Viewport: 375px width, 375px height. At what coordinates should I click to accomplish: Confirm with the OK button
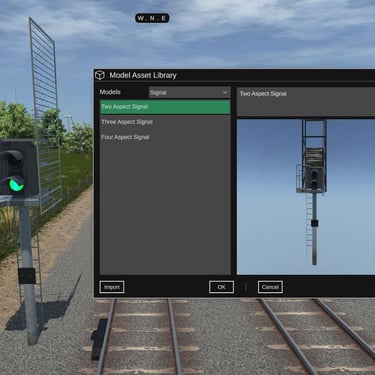221,287
